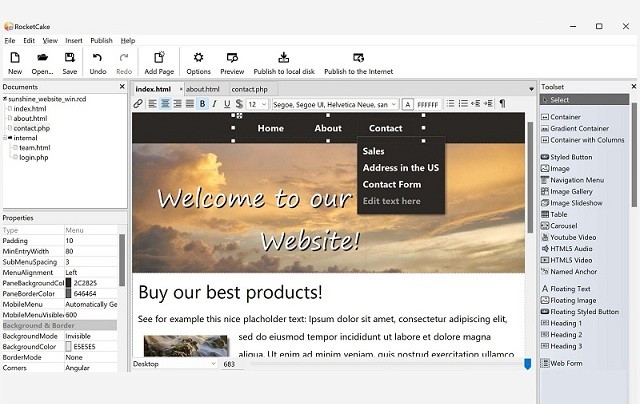Switch to the about.html tab
640x404 pixels.
(202, 89)
